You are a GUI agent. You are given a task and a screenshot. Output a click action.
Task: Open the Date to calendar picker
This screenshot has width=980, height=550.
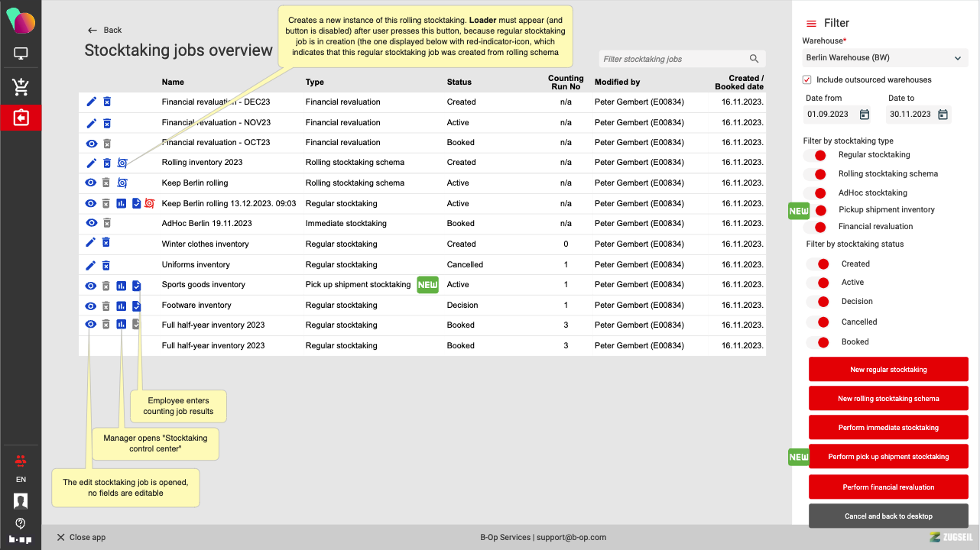click(943, 115)
